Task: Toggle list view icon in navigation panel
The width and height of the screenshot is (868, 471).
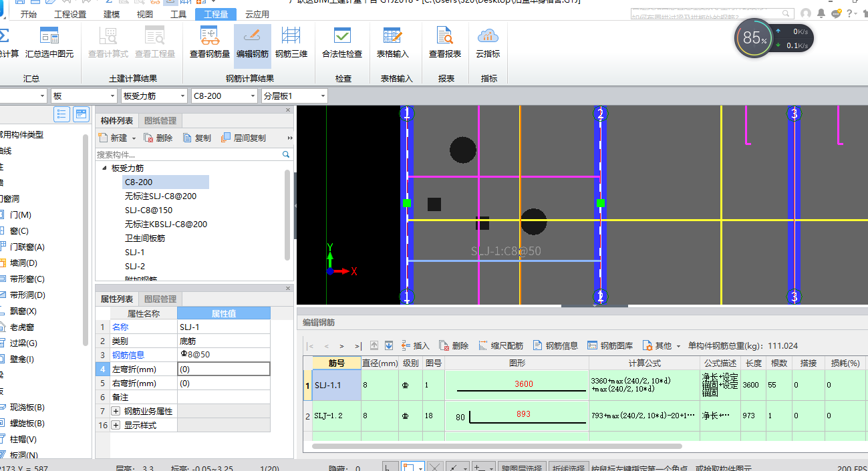Action: pos(61,114)
